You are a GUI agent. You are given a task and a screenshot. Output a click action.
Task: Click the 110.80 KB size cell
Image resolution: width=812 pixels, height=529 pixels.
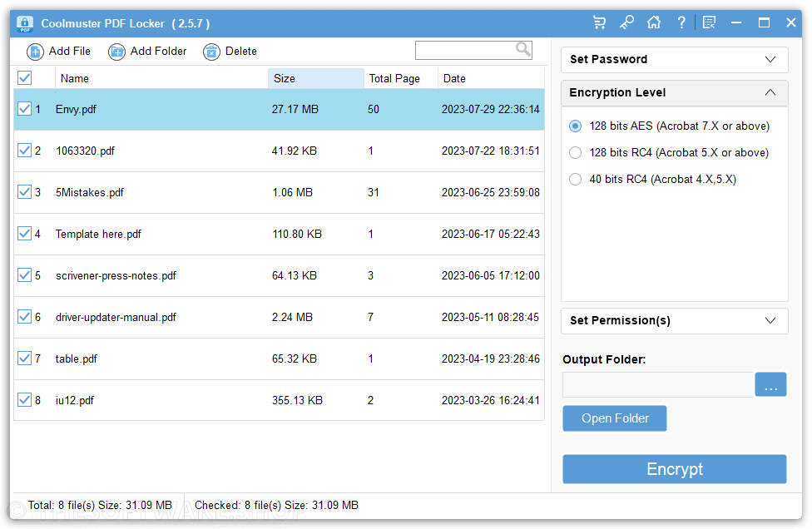click(x=297, y=234)
